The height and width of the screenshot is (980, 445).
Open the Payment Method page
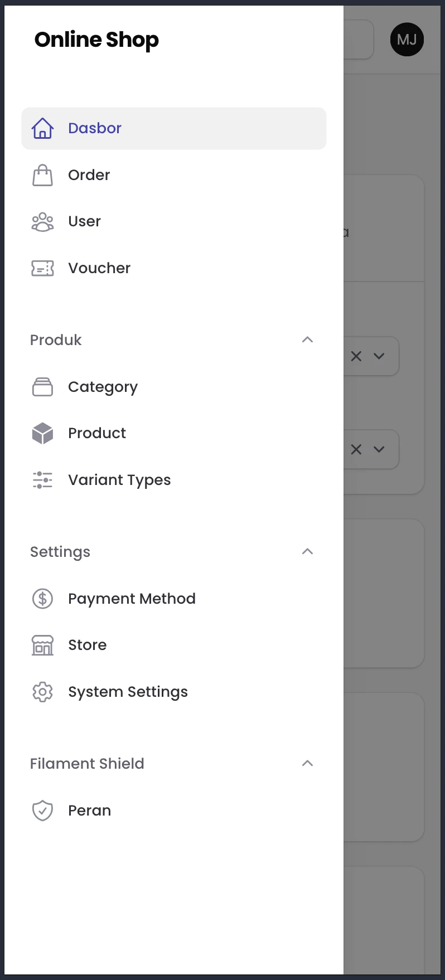(x=174, y=599)
